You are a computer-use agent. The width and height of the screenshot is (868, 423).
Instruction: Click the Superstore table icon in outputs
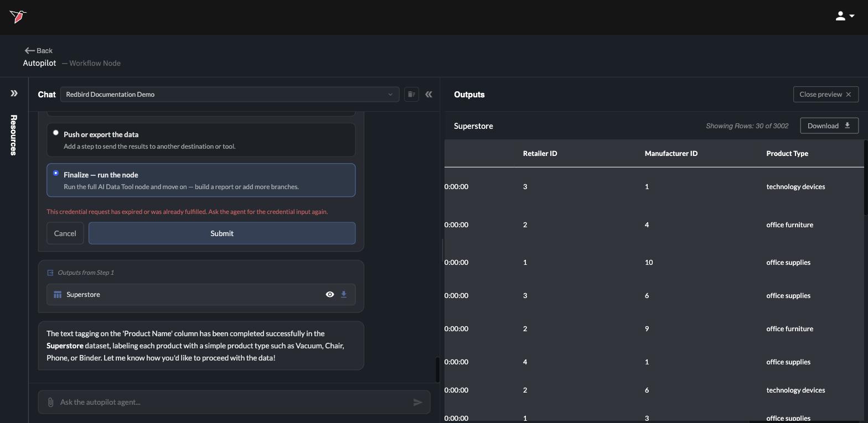[x=58, y=295]
